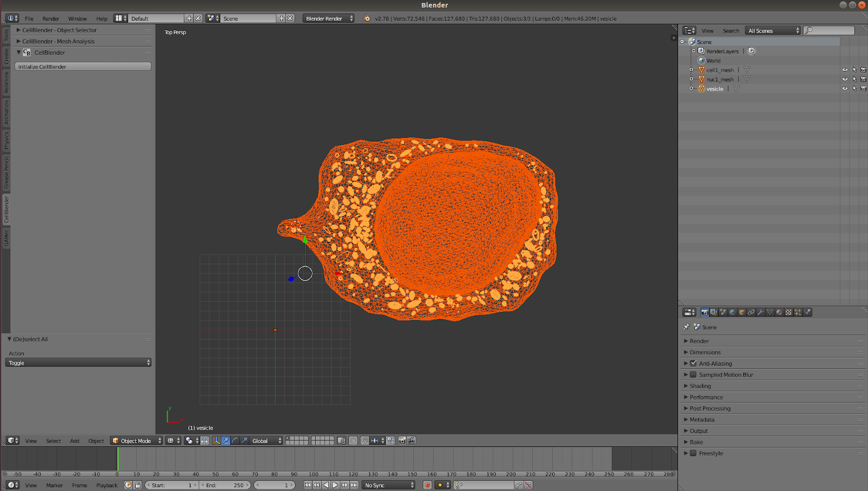The image size is (868, 491).
Task: Play the timeline animation
Action: tap(335, 485)
